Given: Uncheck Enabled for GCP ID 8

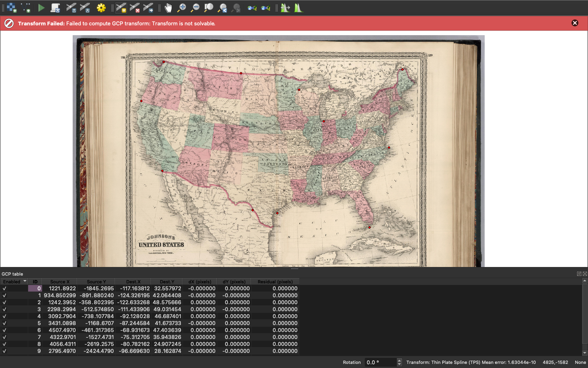Looking at the screenshot, I should tap(4, 344).
